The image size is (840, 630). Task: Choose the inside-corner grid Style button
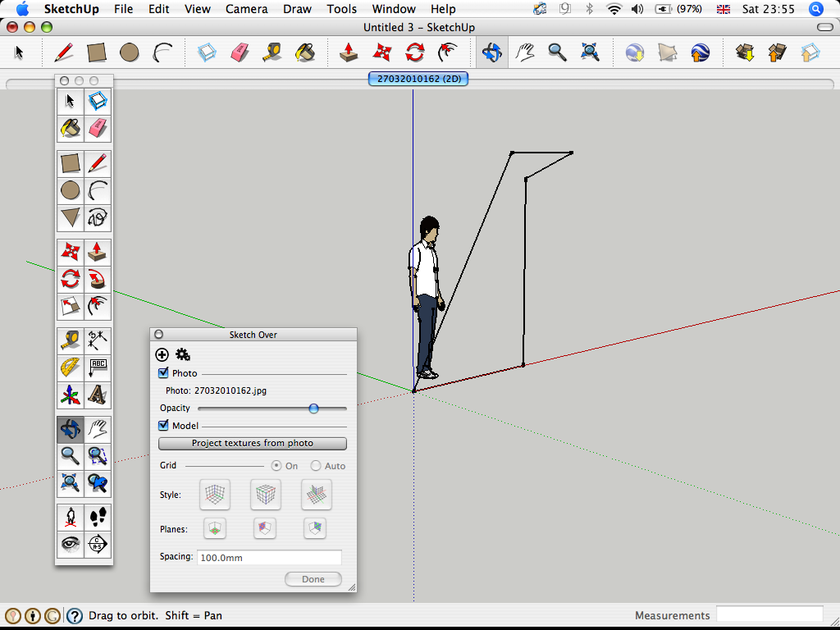coord(215,495)
